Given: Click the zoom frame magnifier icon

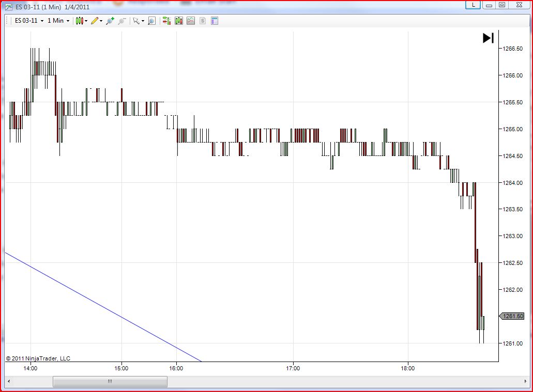Looking at the screenshot, I should point(151,21).
